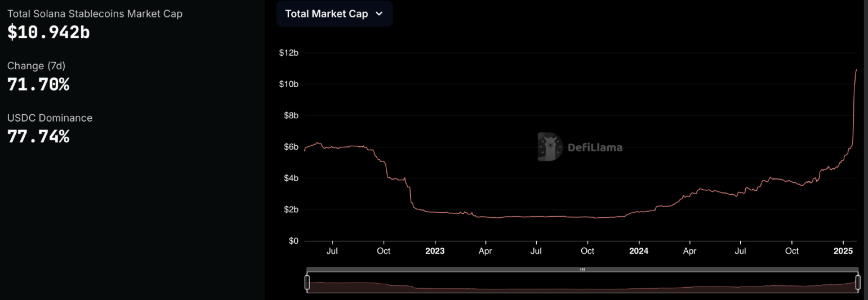Viewport: 868px width, 300px height.
Task: Click the center grip icon on zoom bar
Action: coord(582,270)
